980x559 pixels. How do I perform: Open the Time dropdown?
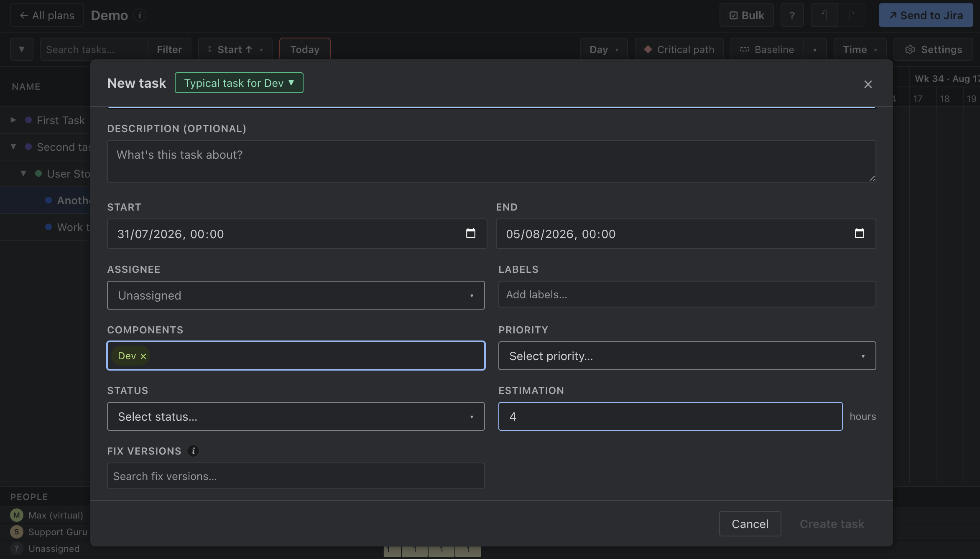pos(860,49)
